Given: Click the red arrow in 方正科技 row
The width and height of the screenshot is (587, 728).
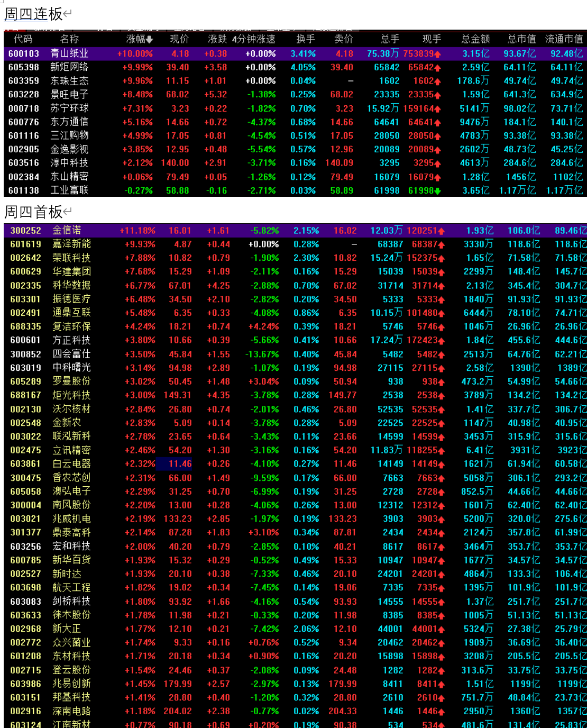Looking at the screenshot, I should coord(441,341).
